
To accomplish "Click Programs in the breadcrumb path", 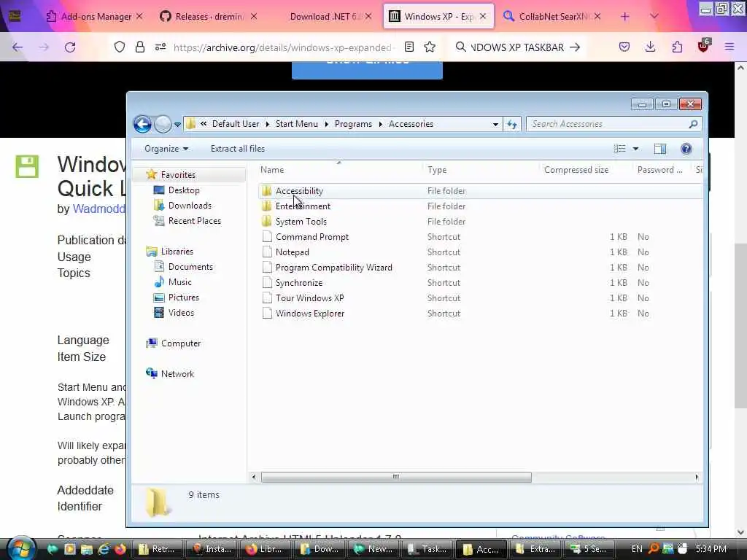I will (353, 124).
